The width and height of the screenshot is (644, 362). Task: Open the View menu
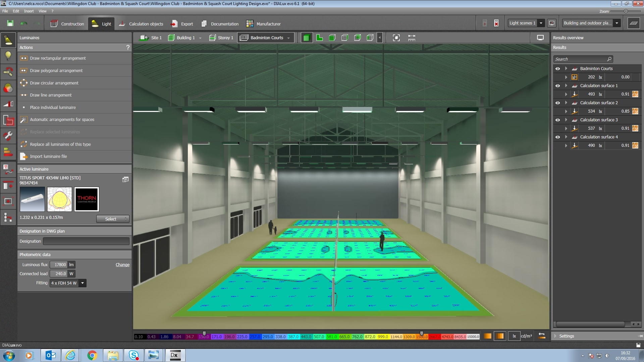pos(43,11)
